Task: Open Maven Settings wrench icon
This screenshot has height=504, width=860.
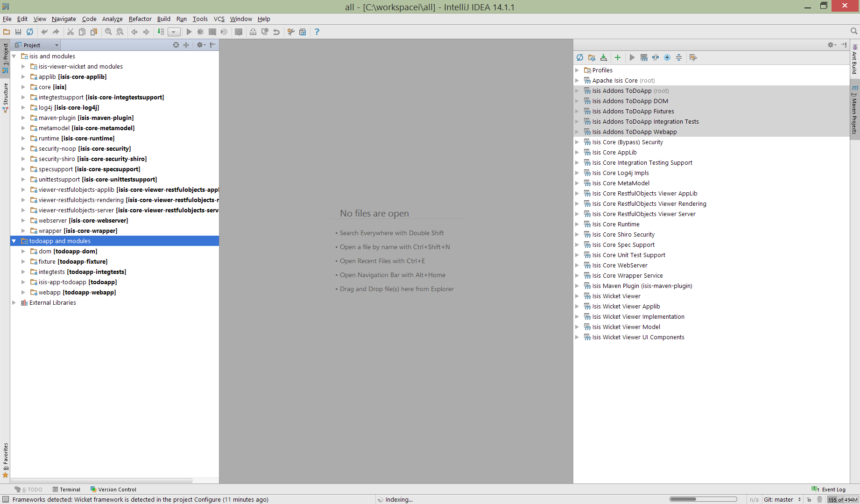Action: pyautogui.click(x=693, y=57)
